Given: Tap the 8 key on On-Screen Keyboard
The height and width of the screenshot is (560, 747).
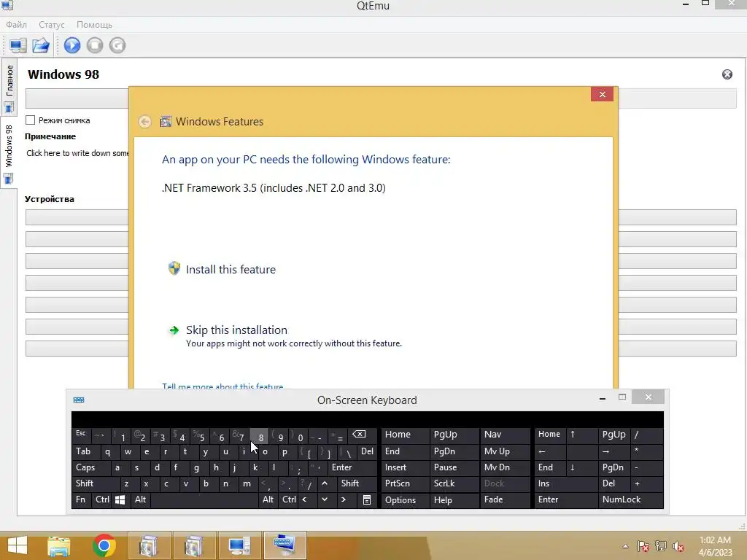Looking at the screenshot, I should pos(260,435).
